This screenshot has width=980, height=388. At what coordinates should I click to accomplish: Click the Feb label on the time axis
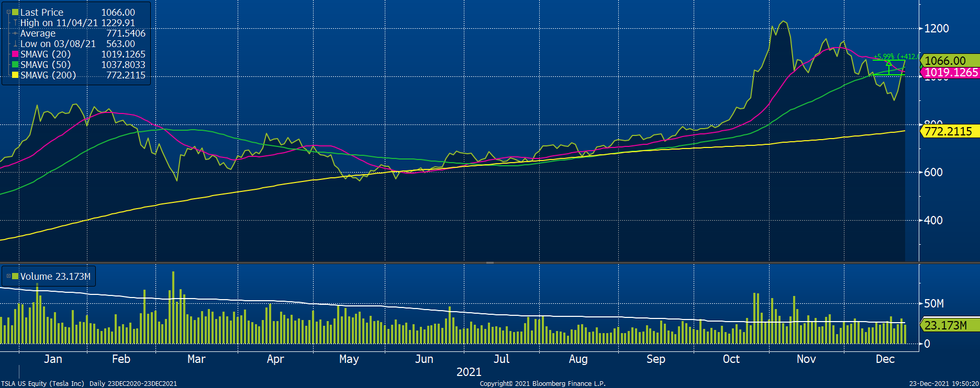pyautogui.click(x=121, y=359)
